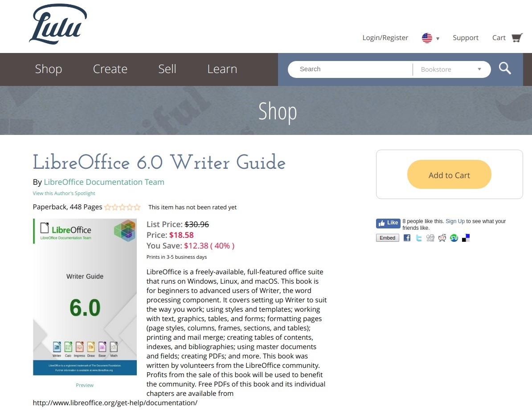Share on Facebook icon
This screenshot has width=532, height=411.
pos(407,238)
